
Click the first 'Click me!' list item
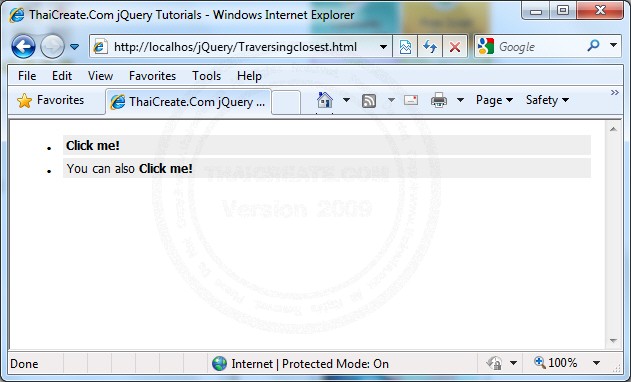327,145
